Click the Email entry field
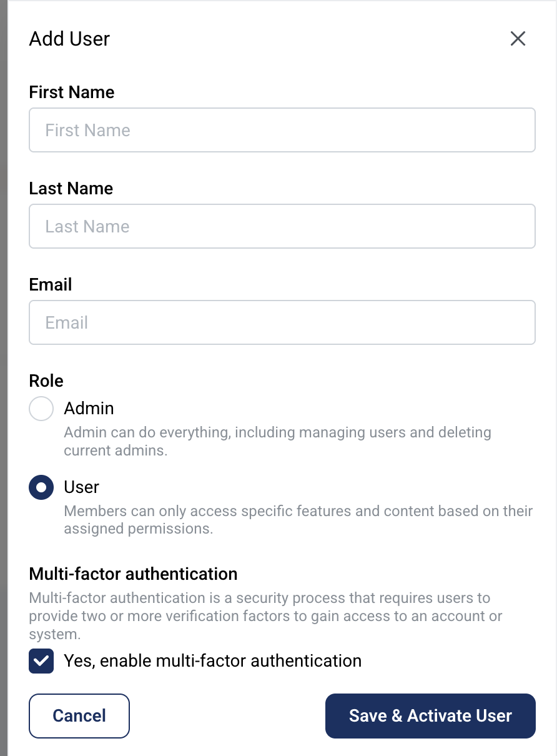The width and height of the screenshot is (557, 756). (x=282, y=322)
